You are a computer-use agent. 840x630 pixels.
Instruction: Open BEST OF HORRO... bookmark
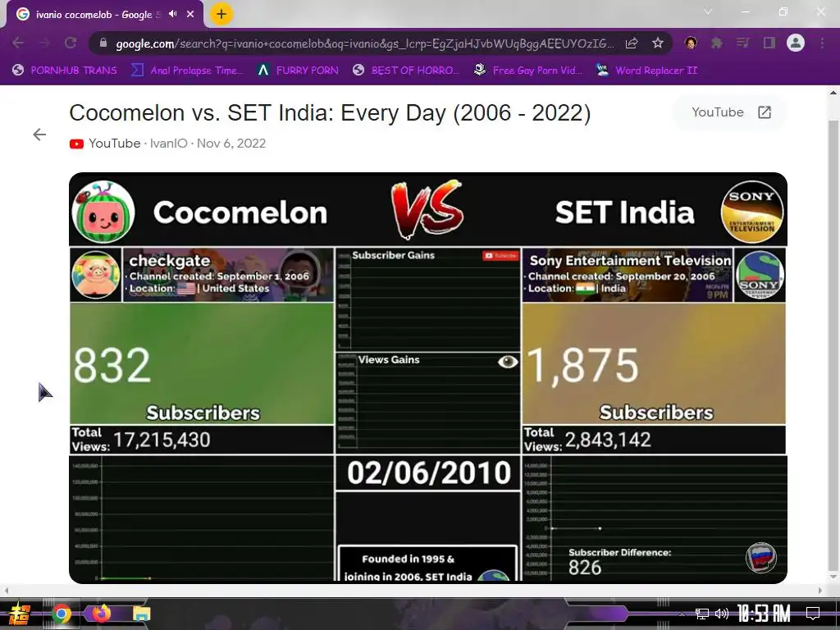click(x=406, y=71)
